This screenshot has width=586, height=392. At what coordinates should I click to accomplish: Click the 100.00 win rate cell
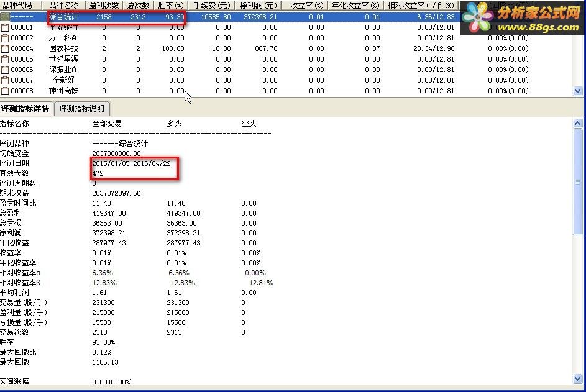tap(173, 48)
